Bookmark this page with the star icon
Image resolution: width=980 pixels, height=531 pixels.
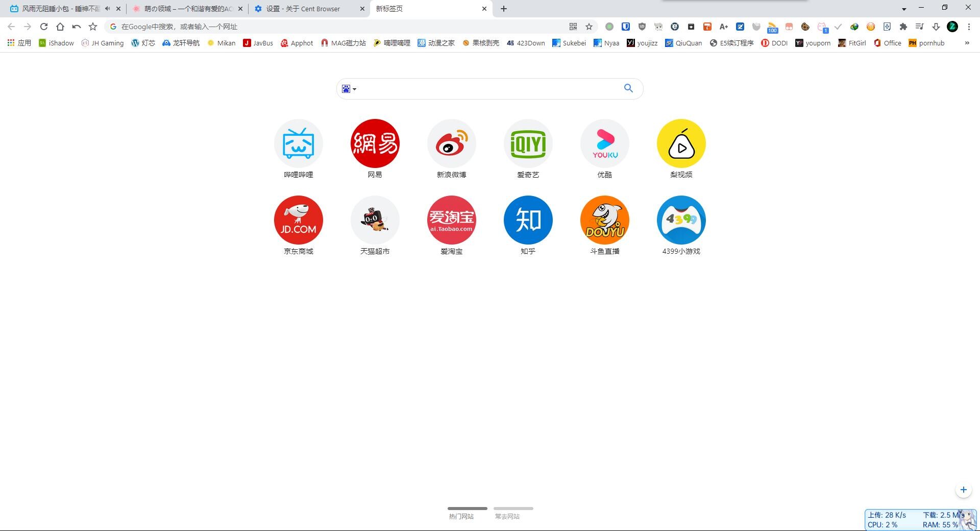pos(589,27)
